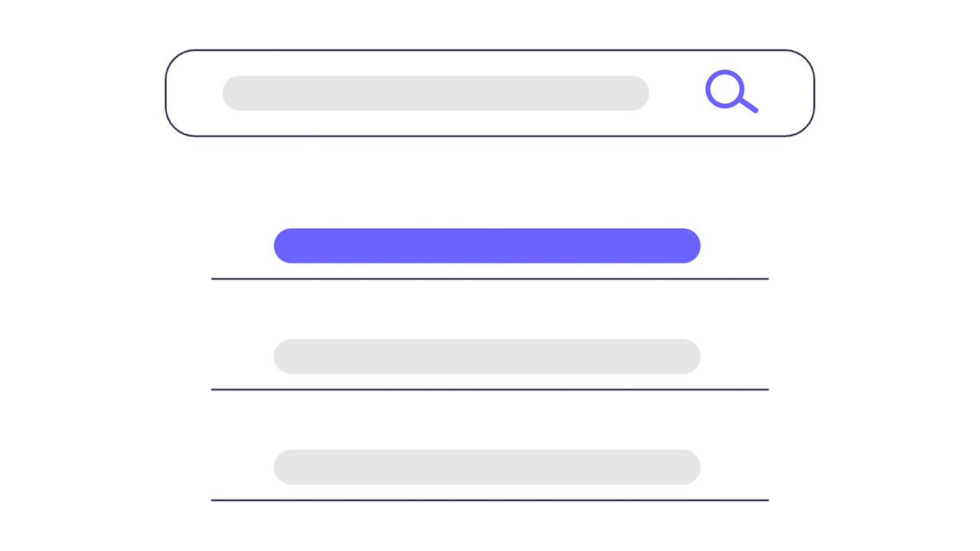Click divider line beneath the purple result

[490, 279]
